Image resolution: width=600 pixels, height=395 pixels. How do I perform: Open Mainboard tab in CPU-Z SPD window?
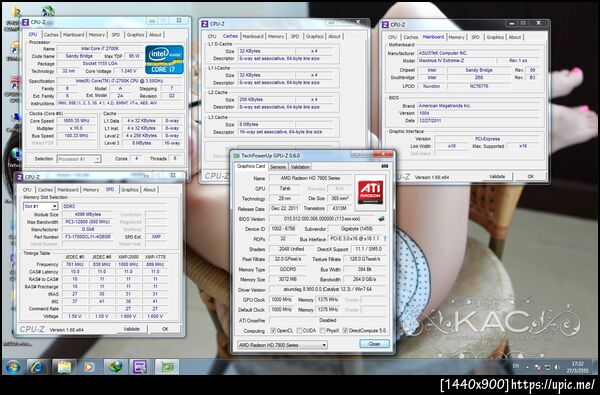click(68, 189)
